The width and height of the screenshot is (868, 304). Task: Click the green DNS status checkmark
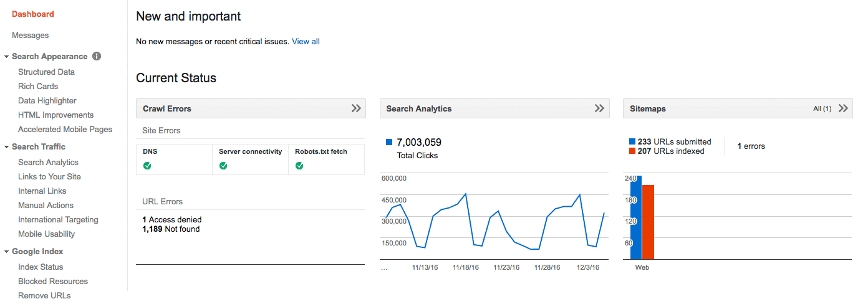(x=147, y=166)
